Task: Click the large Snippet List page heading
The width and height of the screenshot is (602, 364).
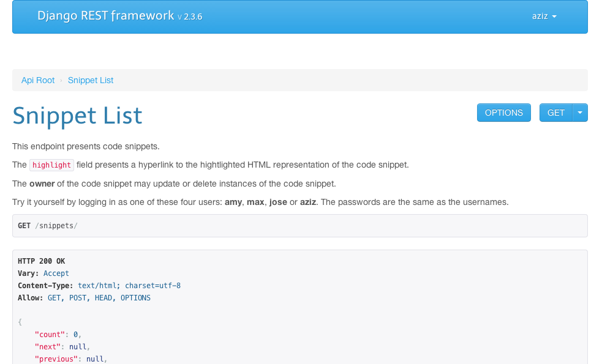Action: [x=77, y=116]
